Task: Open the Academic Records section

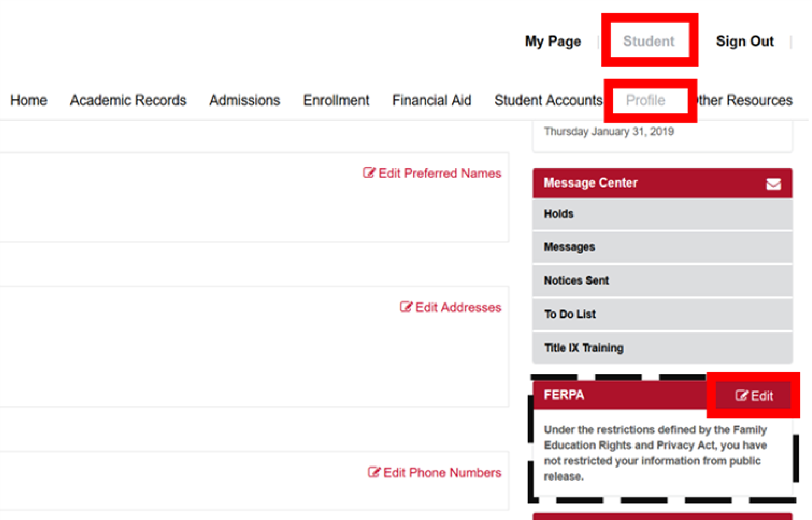Action: (x=128, y=100)
